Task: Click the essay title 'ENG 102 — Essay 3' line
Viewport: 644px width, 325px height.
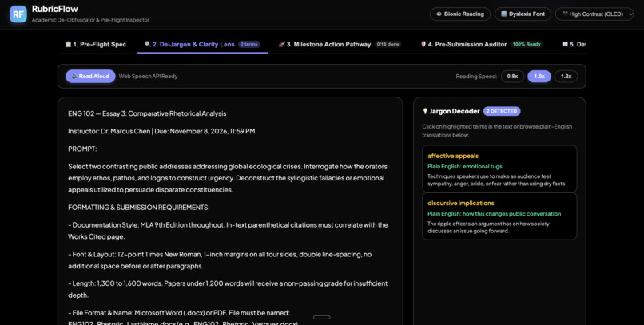Action: (x=147, y=113)
